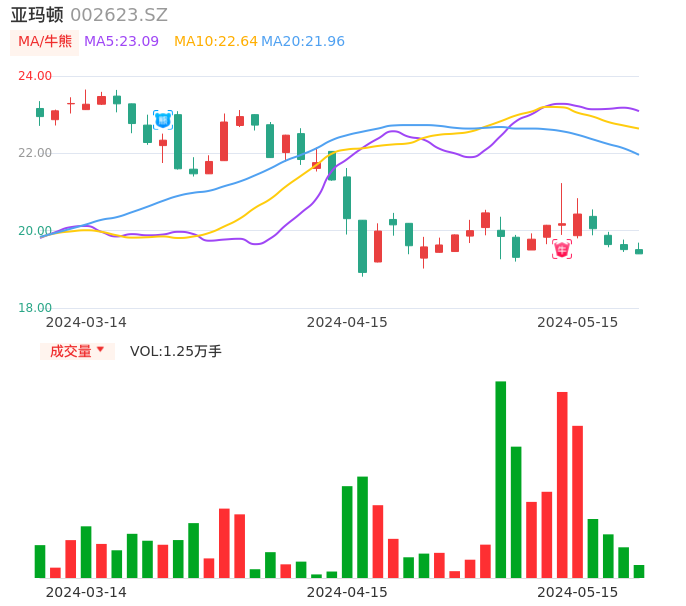Click the 2024-05-15 date label under the volume chart
Screen dimensions: 686x606
coord(577,592)
